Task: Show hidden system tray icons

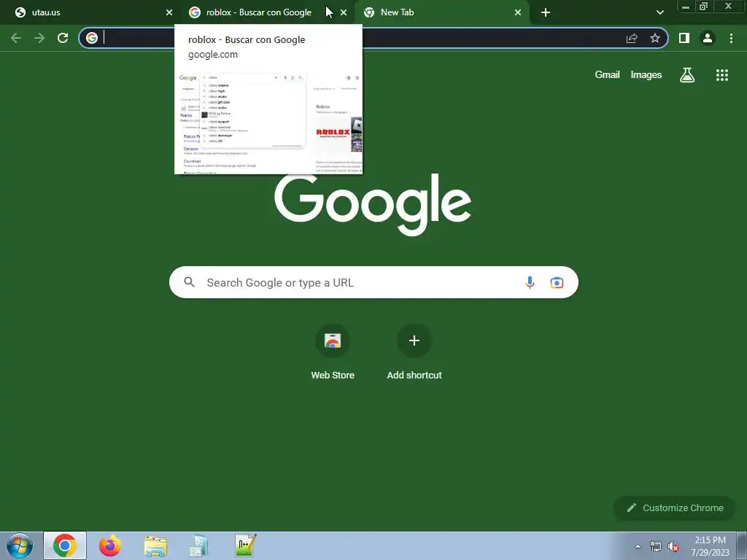Action: coord(638,546)
